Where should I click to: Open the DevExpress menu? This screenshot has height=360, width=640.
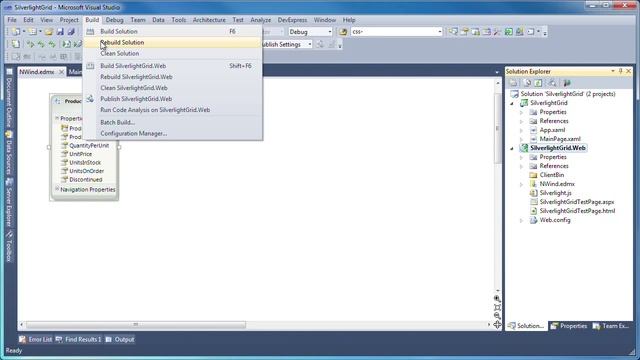(x=292, y=20)
